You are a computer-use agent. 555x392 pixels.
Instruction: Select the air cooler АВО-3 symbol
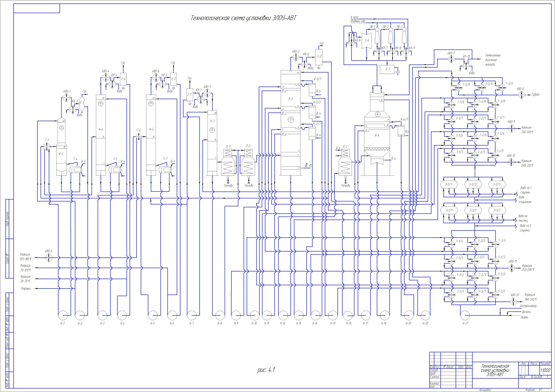(x=67, y=98)
